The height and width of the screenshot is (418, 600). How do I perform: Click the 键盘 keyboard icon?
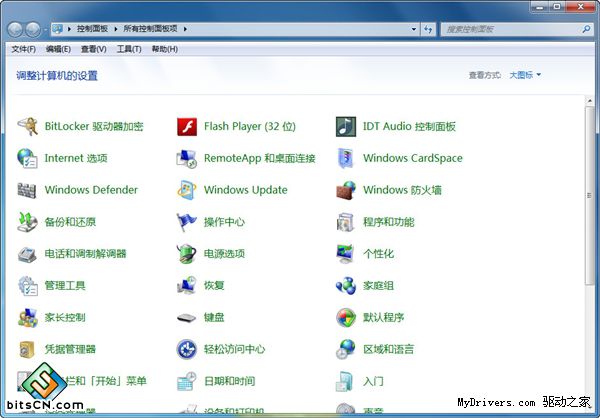187,318
